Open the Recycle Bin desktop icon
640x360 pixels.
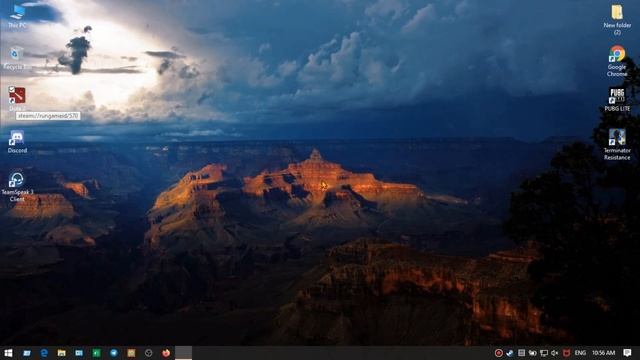coord(17,58)
